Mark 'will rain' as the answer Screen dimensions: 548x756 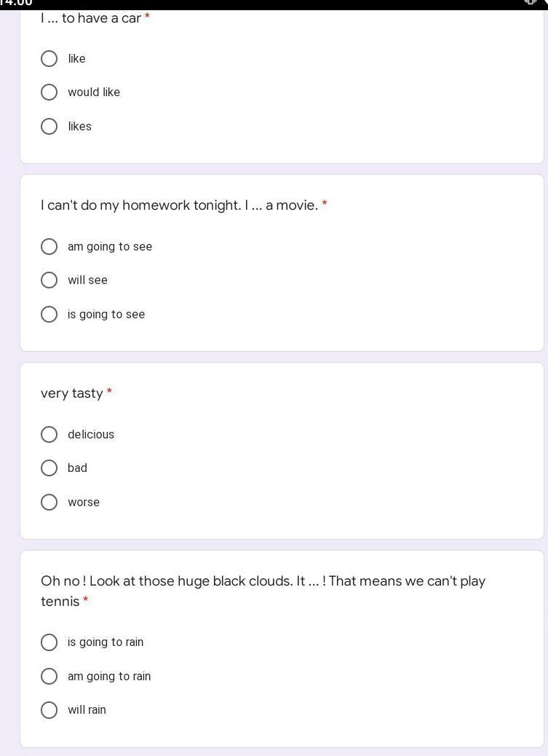[x=49, y=710]
